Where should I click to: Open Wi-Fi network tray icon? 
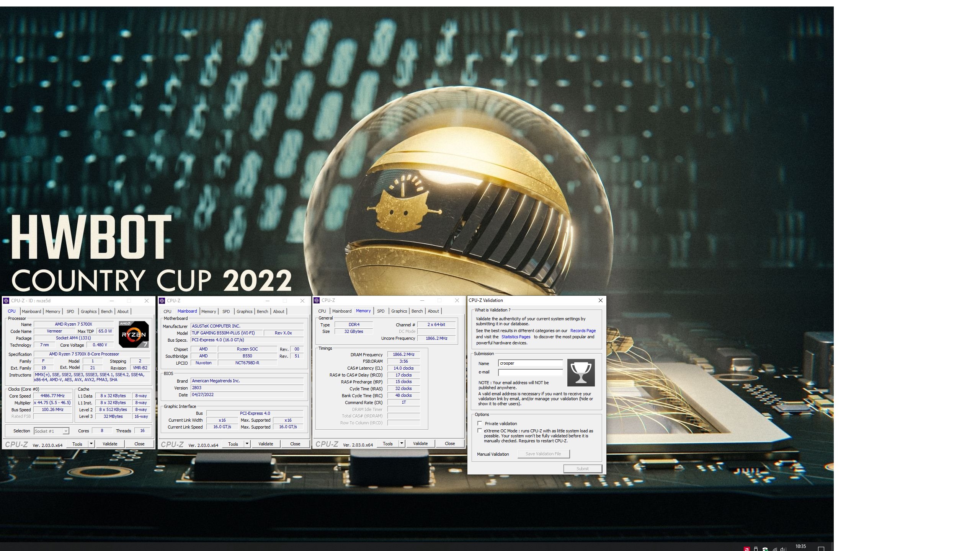pos(774,549)
